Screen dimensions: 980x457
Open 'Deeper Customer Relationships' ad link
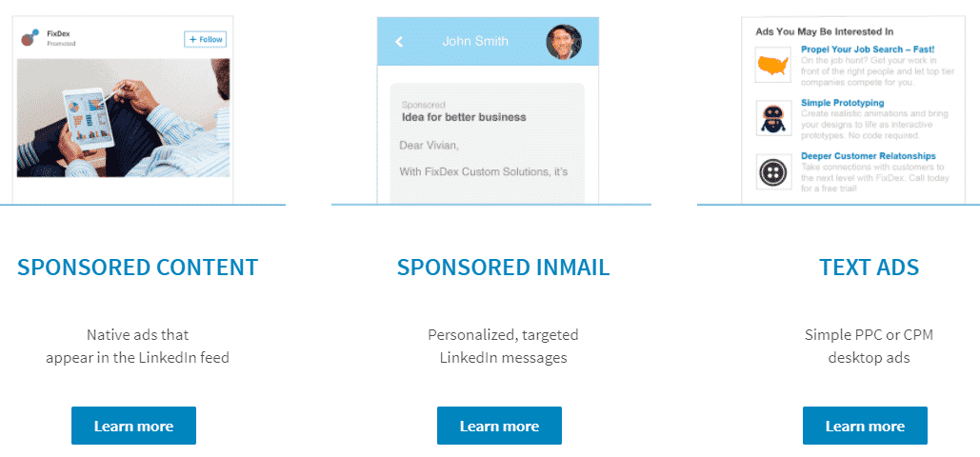click(x=868, y=156)
